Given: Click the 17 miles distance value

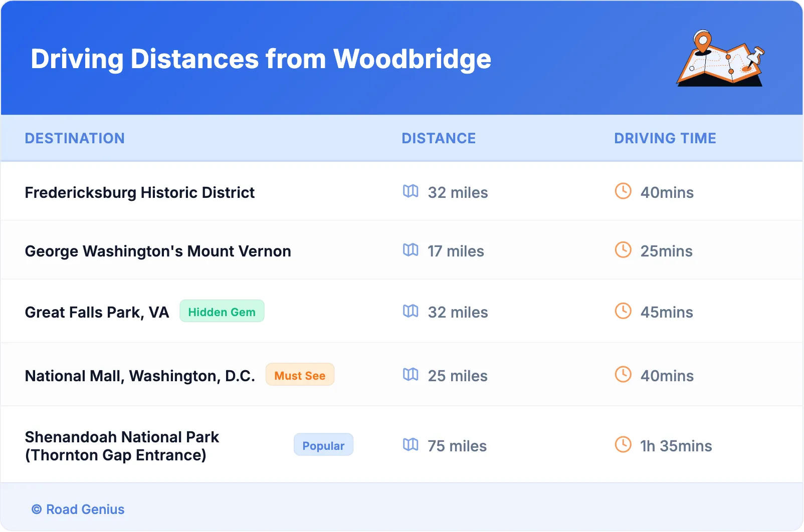Looking at the screenshot, I should coord(456,251).
